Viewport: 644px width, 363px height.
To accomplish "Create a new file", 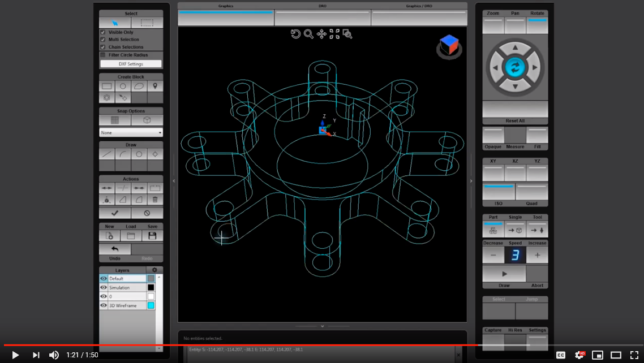I will (x=109, y=236).
